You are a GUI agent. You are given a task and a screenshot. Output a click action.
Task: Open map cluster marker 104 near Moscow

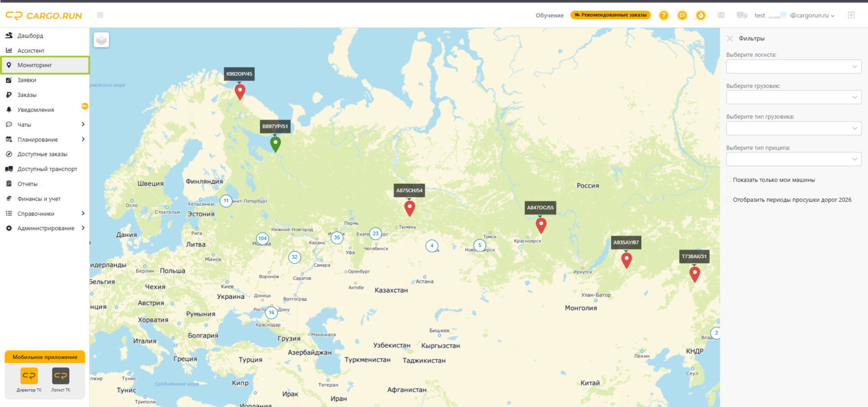[x=263, y=239]
